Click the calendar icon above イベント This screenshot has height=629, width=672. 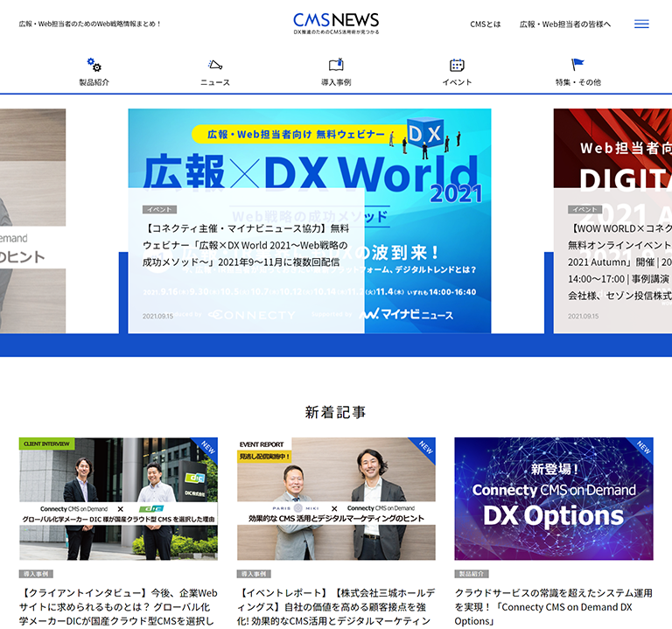click(x=457, y=65)
